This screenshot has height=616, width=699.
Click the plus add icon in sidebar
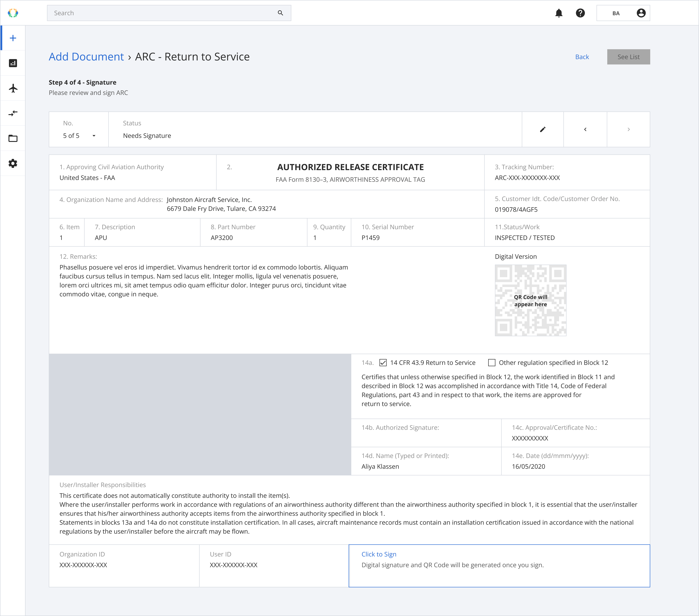pyautogui.click(x=13, y=37)
